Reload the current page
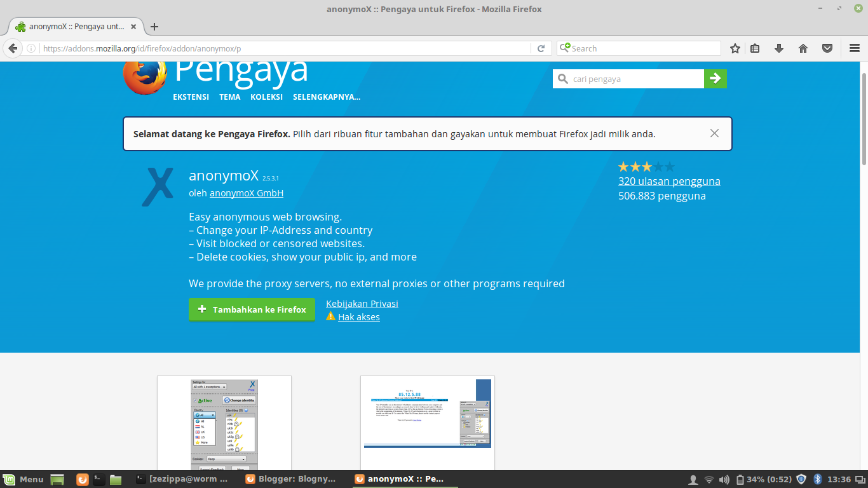This screenshot has height=488, width=868. [541, 48]
